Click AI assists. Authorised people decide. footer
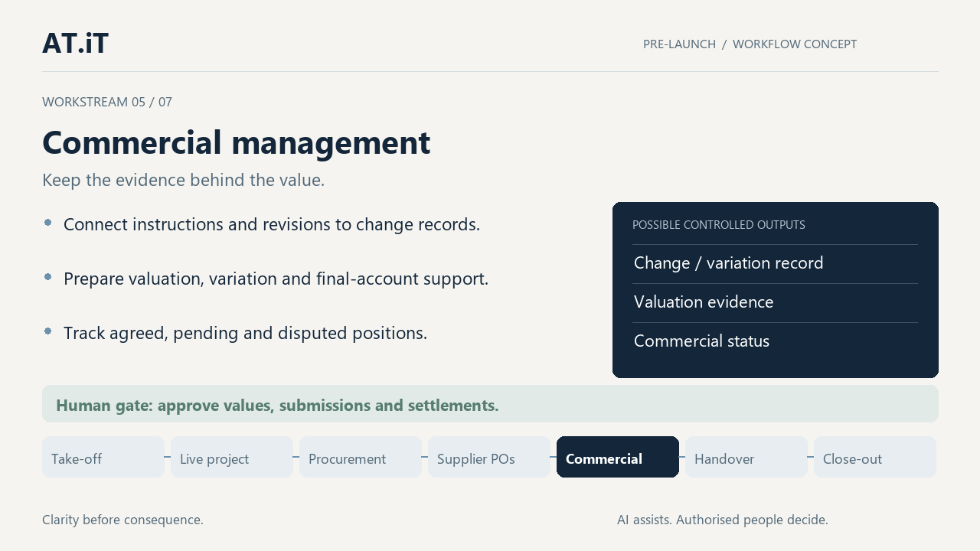 click(723, 520)
